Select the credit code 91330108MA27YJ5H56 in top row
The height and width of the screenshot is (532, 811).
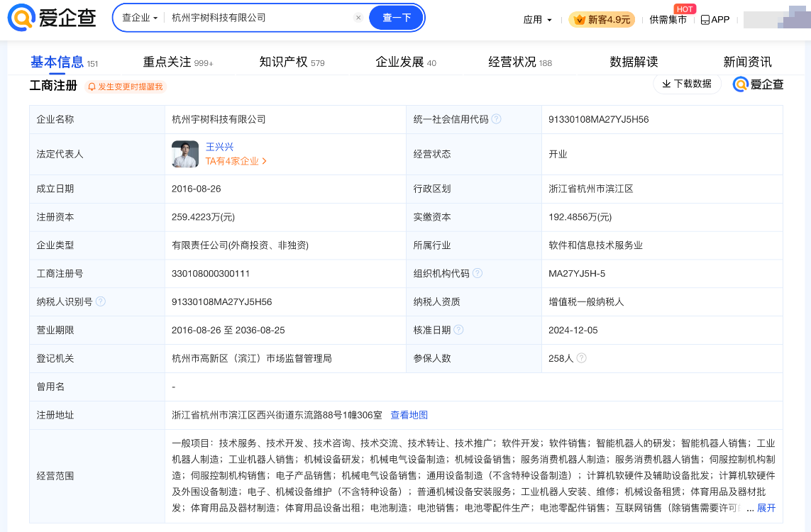point(598,119)
